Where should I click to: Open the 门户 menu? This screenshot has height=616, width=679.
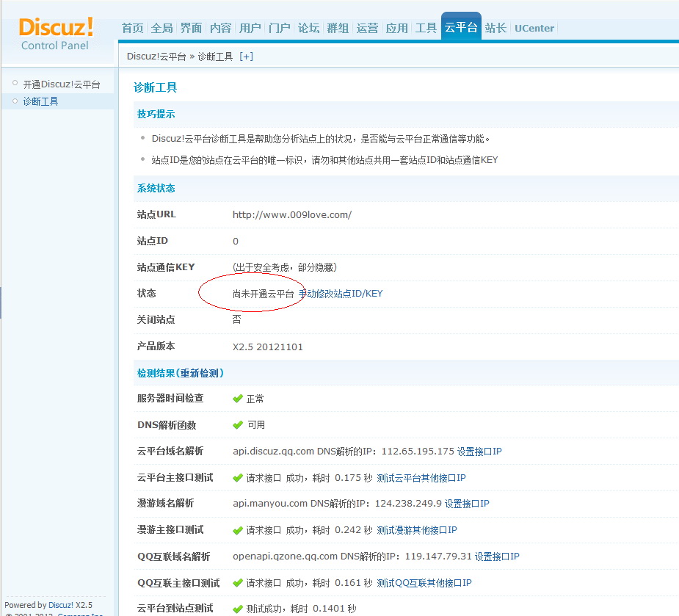(280, 28)
